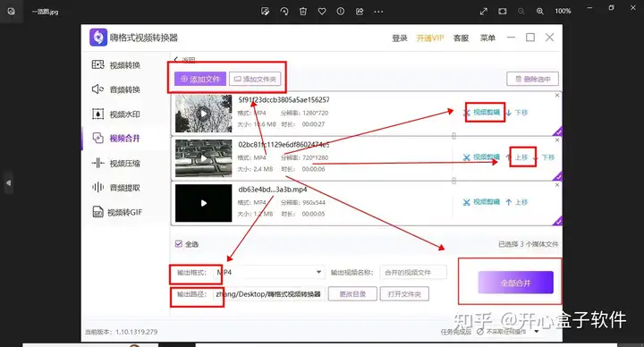Click the 添加文件 purple button
The width and height of the screenshot is (644, 347).
[x=200, y=79]
